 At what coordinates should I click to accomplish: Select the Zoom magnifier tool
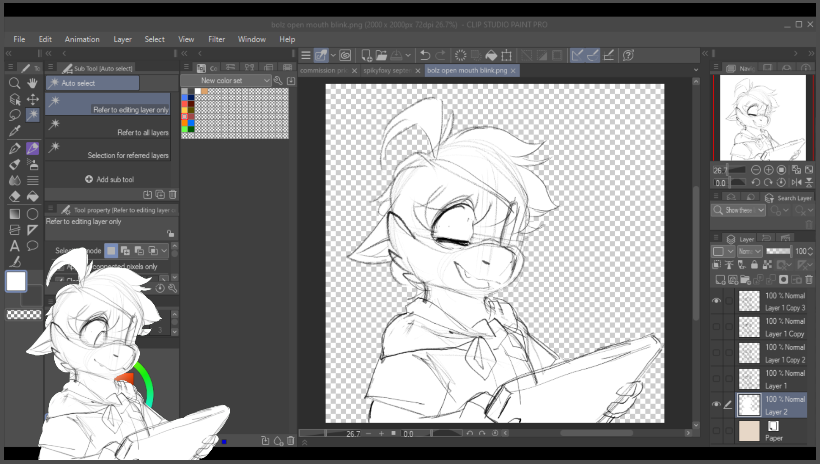15,83
